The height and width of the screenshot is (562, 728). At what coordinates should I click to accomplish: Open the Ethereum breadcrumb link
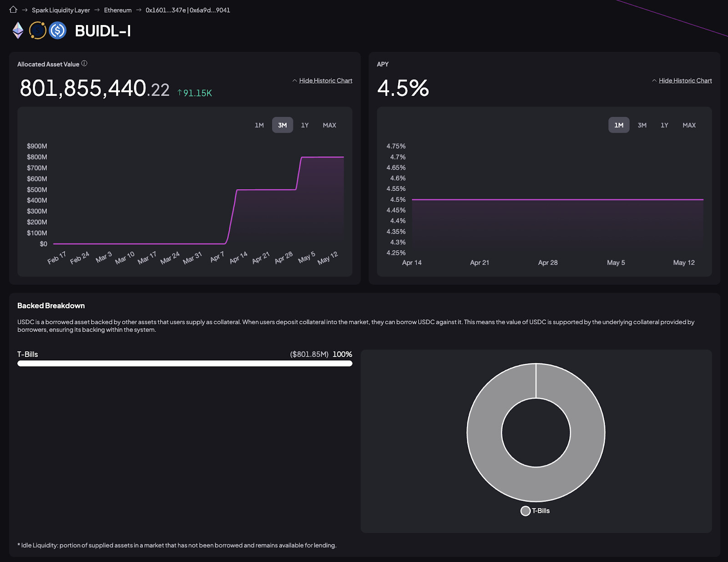118,10
